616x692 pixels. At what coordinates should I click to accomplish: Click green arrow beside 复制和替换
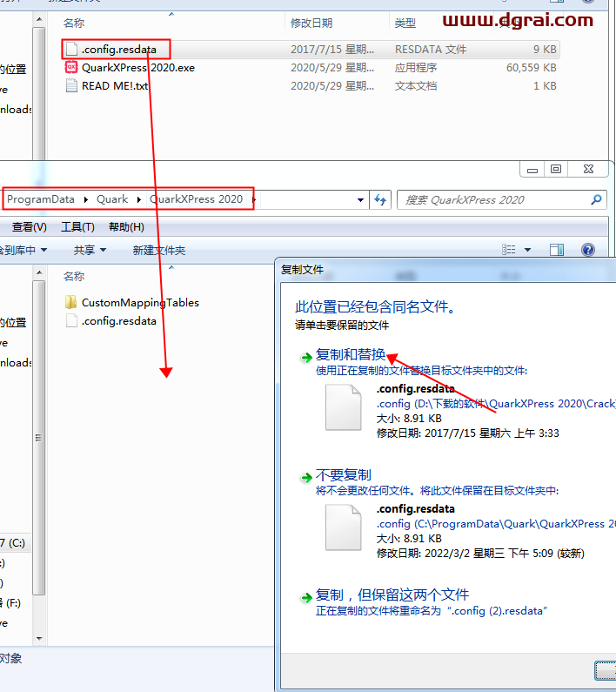306,357
